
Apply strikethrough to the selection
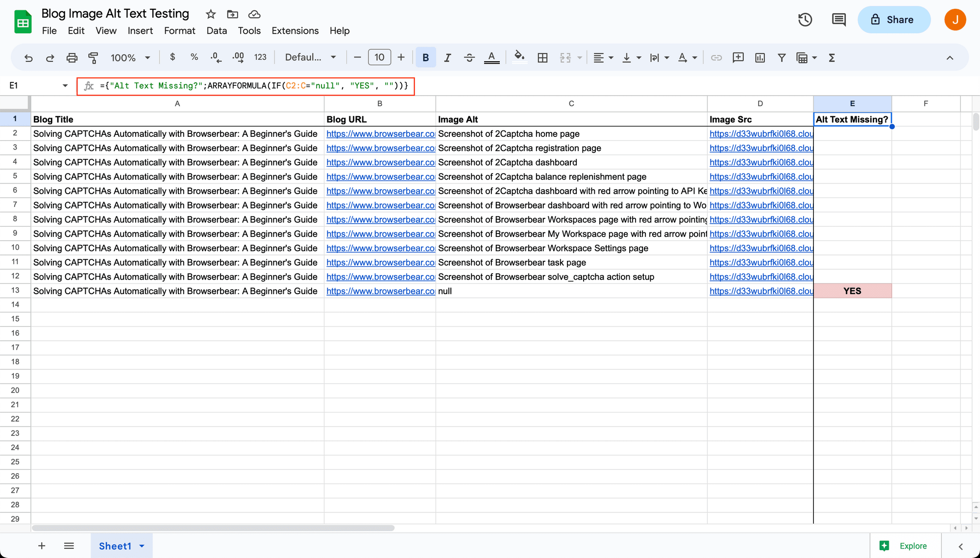click(469, 57)
